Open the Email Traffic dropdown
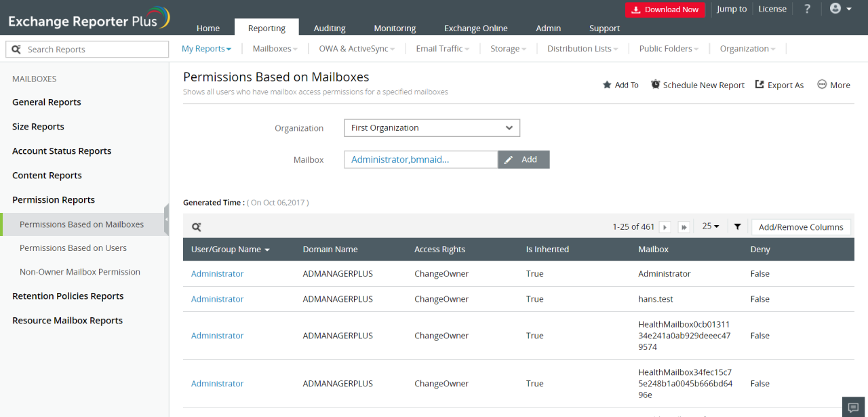 coord(443,49)
